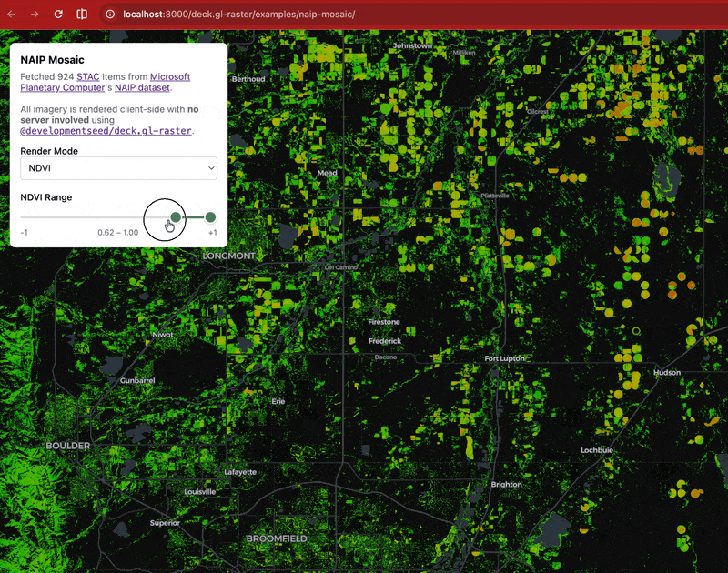The width and height of the screenshot is (728, 573).
Task: Open the reader/split view icon in toolbar
Action: click(x=82, y=15)
